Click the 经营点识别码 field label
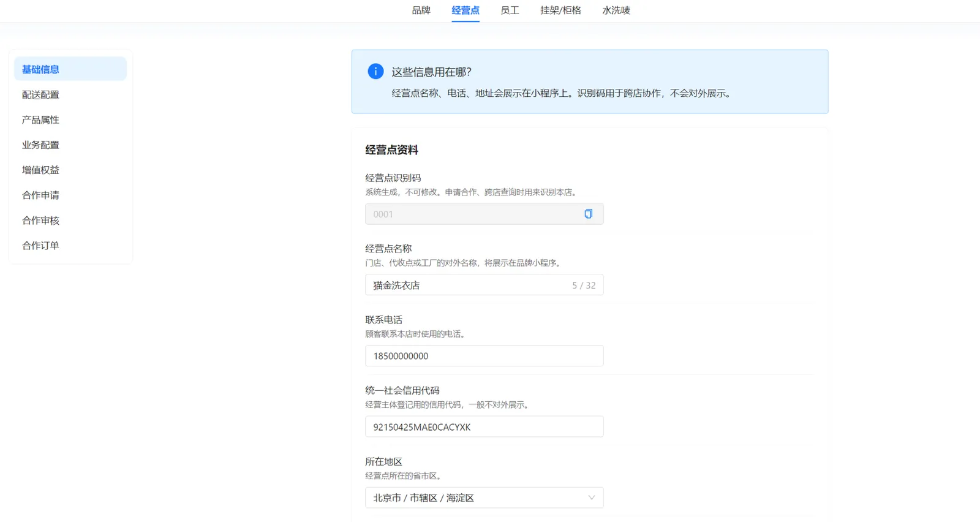This screenshot has height=522, width=980. point(393,178)
